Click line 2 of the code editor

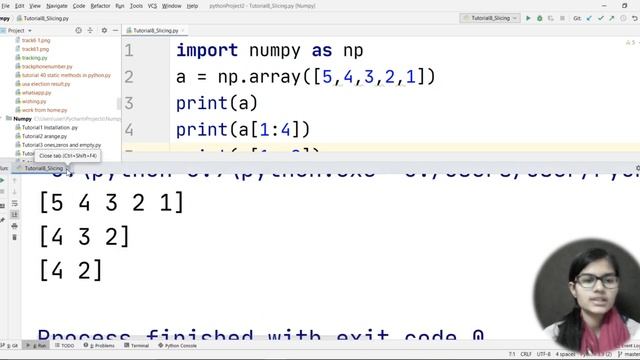point(306,77)
